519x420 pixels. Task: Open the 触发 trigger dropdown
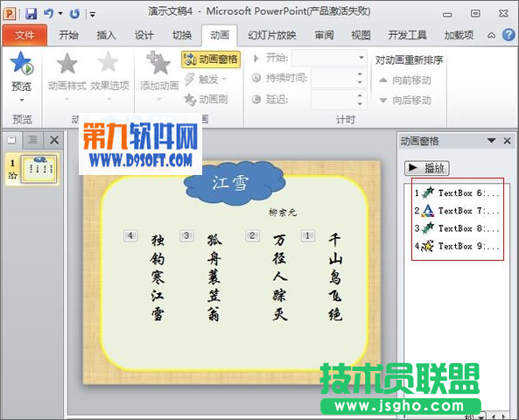[x=206, y=79]
